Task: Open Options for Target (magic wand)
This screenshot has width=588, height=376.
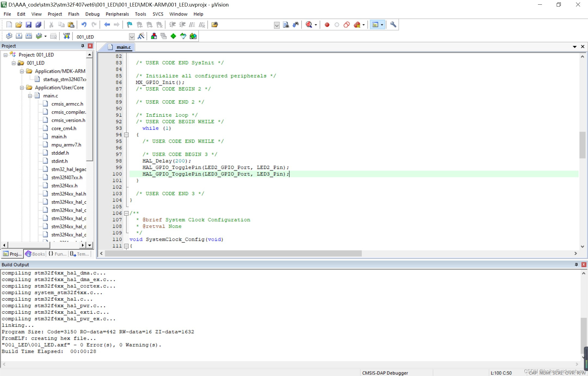Action: point(141,36)
